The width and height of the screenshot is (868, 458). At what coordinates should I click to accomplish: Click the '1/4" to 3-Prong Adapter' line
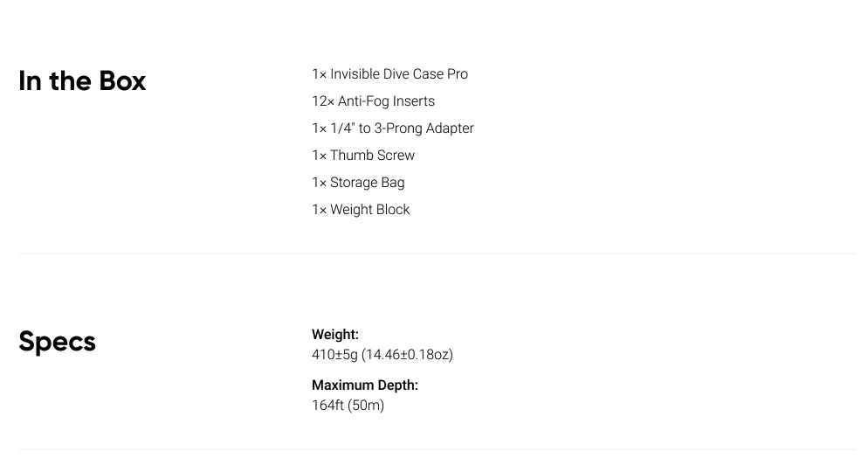pyautogui.click(x=402, y=128)
